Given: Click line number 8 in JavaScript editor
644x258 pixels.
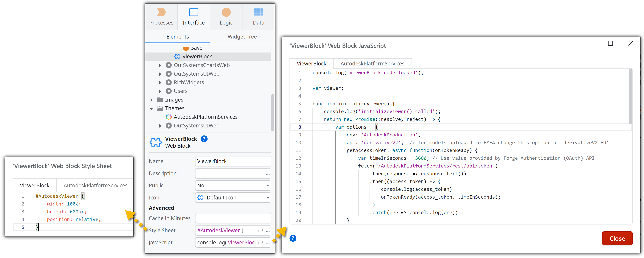Looking at the screenshot, I should pyautogui.click(x=300, y=127).
